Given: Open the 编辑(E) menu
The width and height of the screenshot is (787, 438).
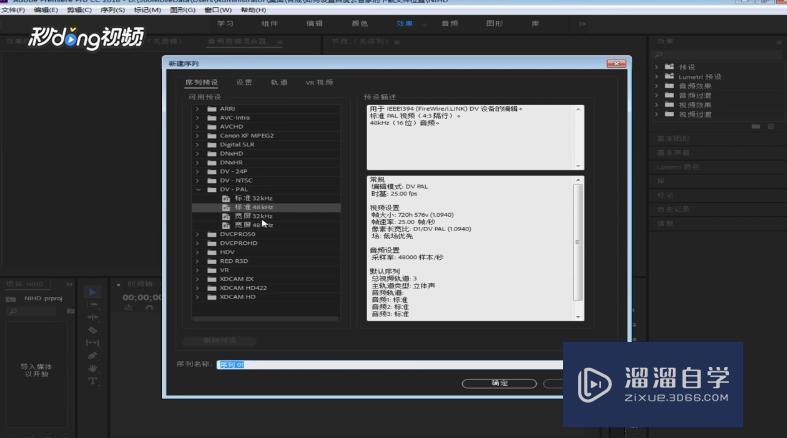Looking at the screenshot, I should 46,10.
